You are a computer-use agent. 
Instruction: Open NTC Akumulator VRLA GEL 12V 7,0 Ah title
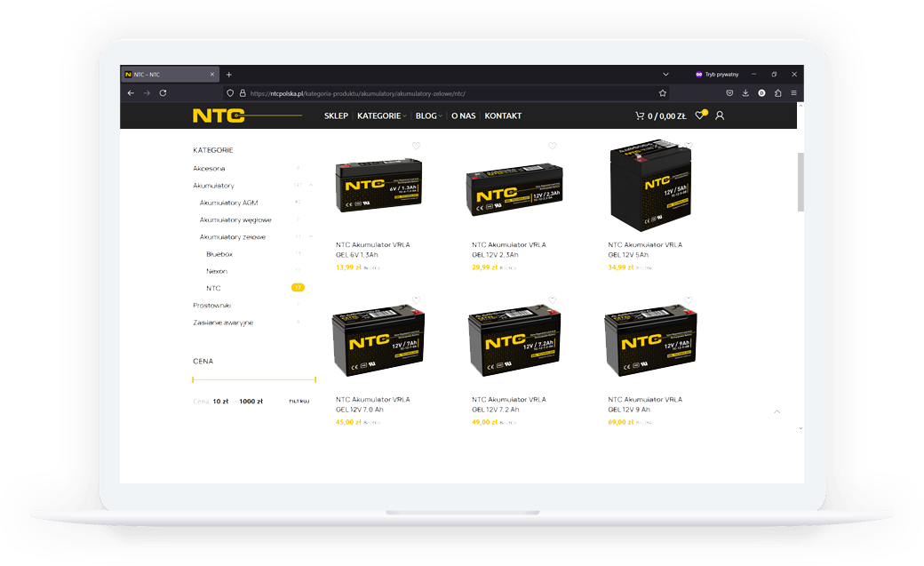click(372, 404)
